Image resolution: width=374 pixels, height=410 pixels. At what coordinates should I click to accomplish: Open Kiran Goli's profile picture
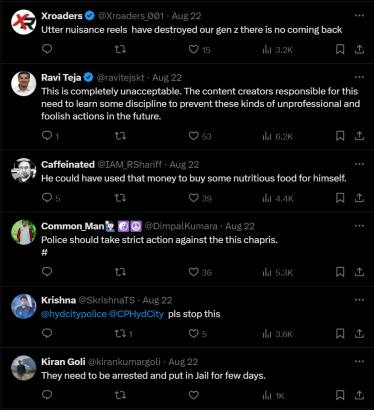pyautogui.click(x=24, y=368)
